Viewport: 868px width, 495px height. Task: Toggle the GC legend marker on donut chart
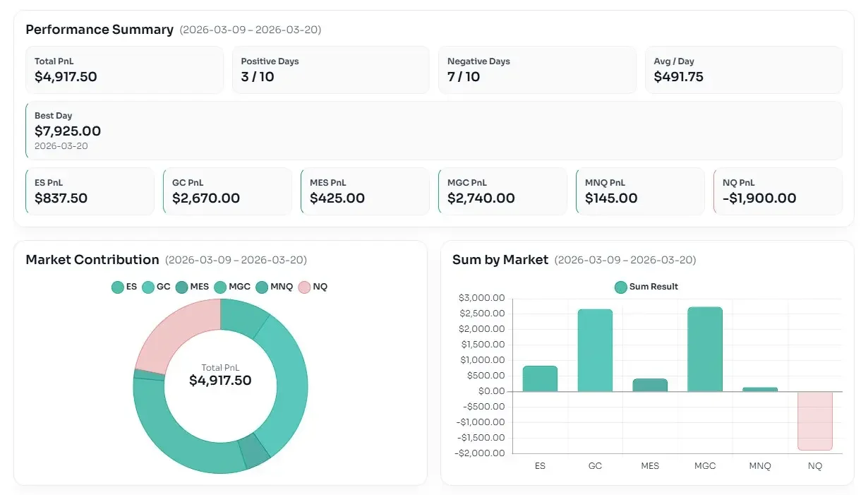[156, 287]
